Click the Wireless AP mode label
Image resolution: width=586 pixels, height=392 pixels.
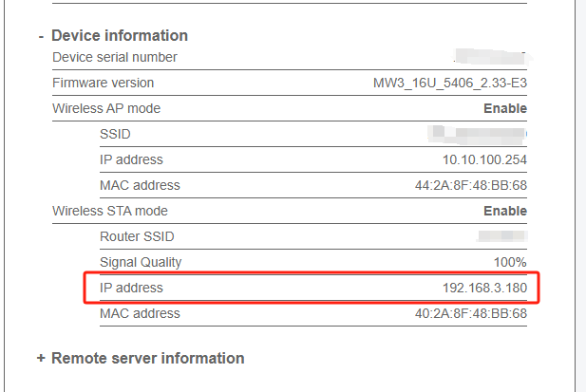[x=106, y=108]
